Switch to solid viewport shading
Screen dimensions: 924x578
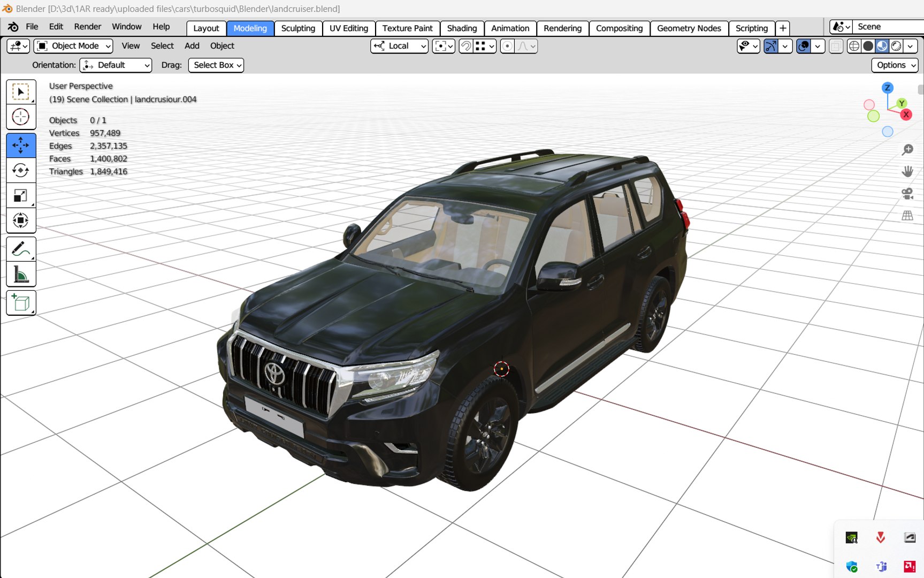[x=868, y=46]
